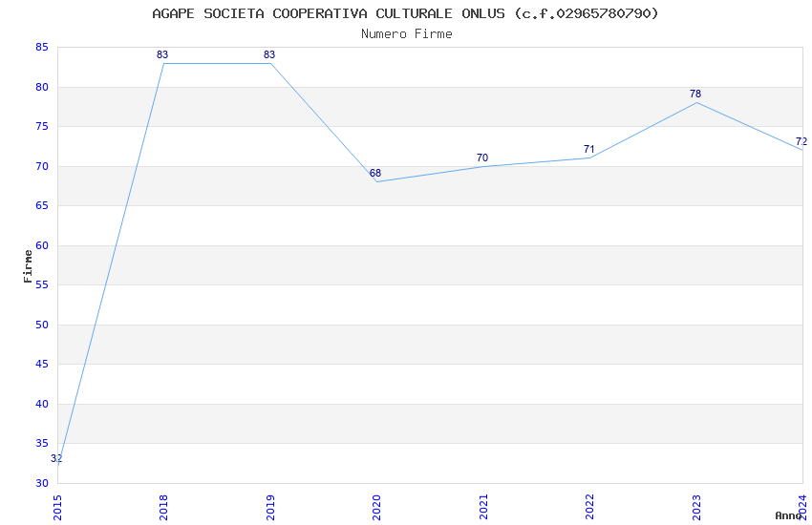Click the y-axis tick label 85
Screen dimensions: 812x525
pos(42,47)
